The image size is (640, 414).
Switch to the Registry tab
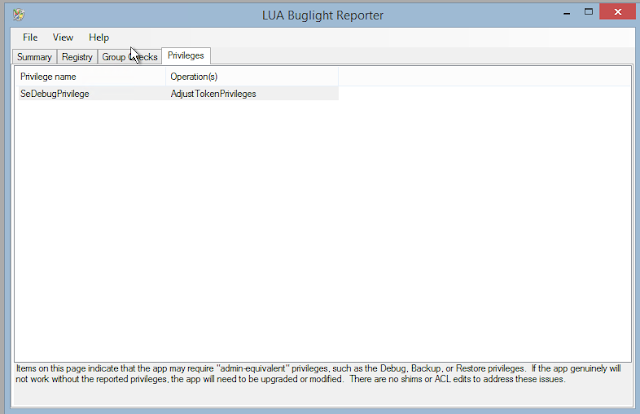click(77, 57)
